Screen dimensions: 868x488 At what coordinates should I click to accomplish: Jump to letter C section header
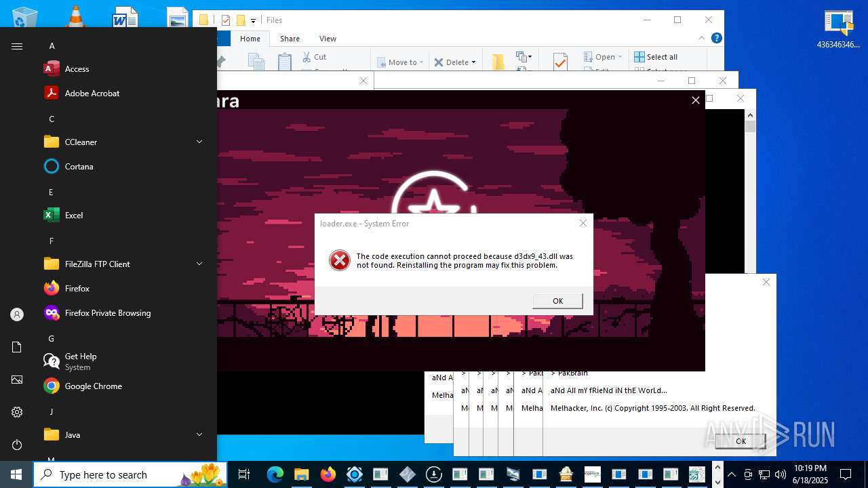click(x=52, y=119)
